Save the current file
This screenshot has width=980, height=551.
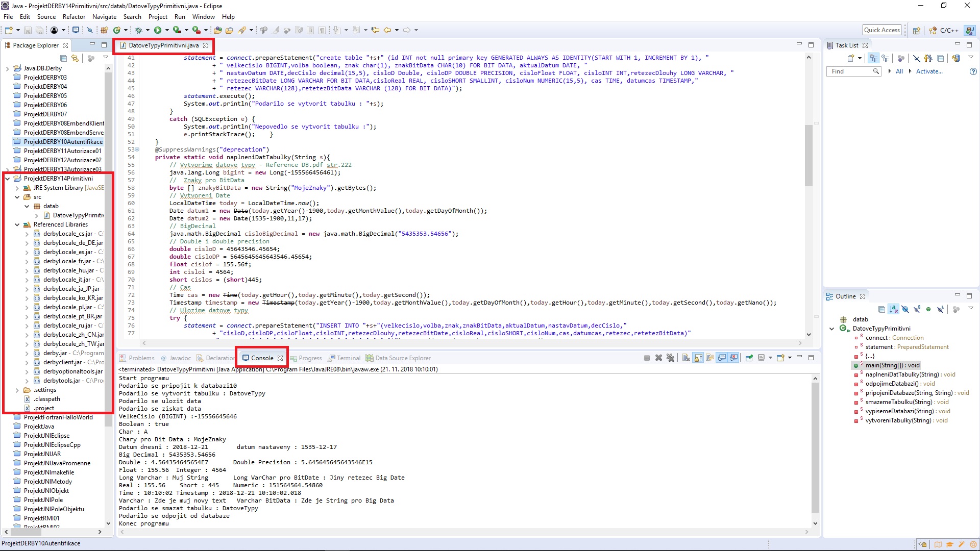[27, 30]
